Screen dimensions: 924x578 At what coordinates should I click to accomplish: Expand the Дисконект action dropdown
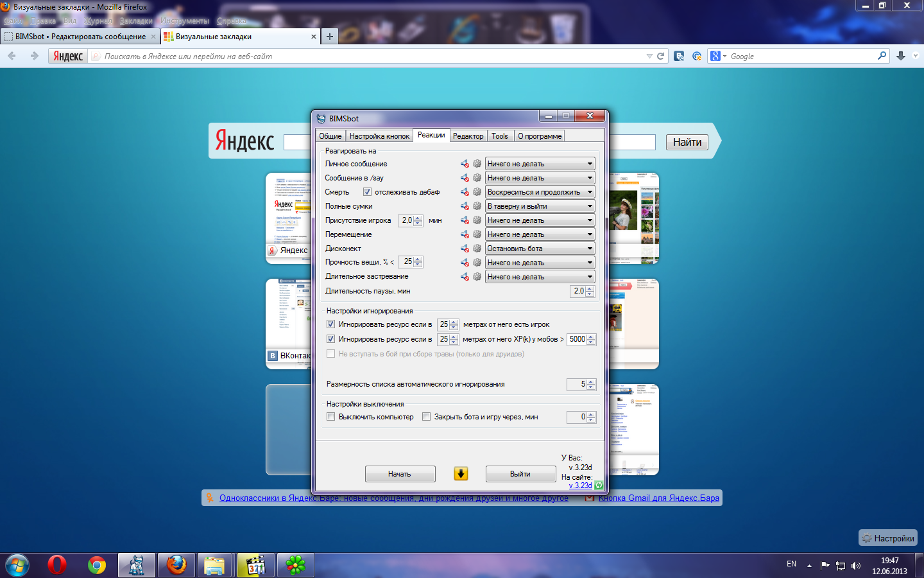(540, 249)
